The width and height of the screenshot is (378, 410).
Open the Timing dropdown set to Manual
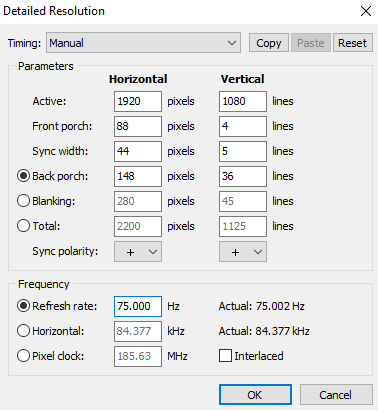click(143, 43)
